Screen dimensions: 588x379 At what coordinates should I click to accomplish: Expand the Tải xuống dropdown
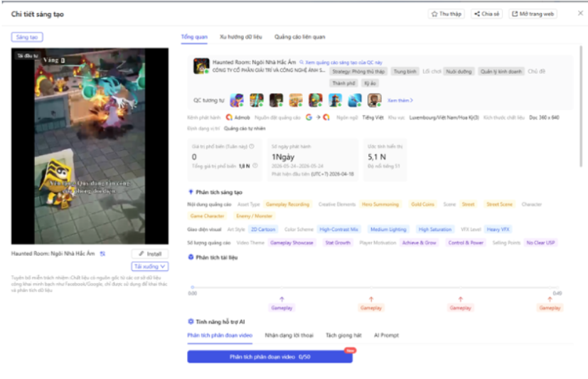[x=150, y=266]
